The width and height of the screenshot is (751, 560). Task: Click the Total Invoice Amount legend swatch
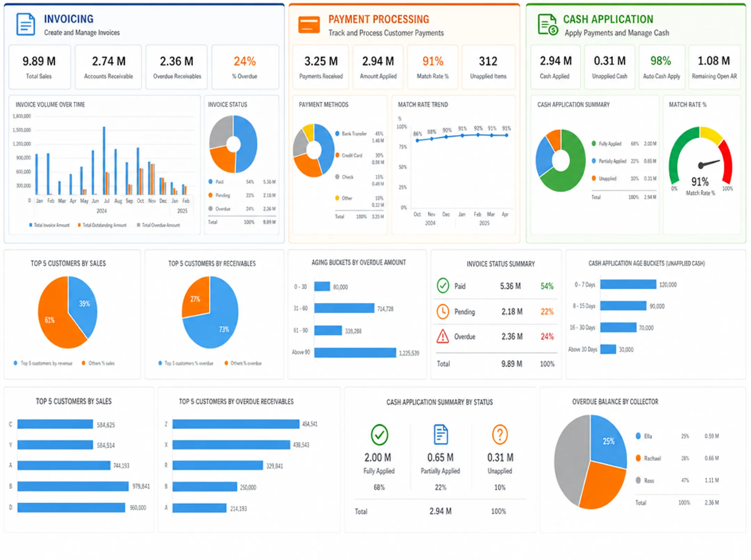pos(31,225)
